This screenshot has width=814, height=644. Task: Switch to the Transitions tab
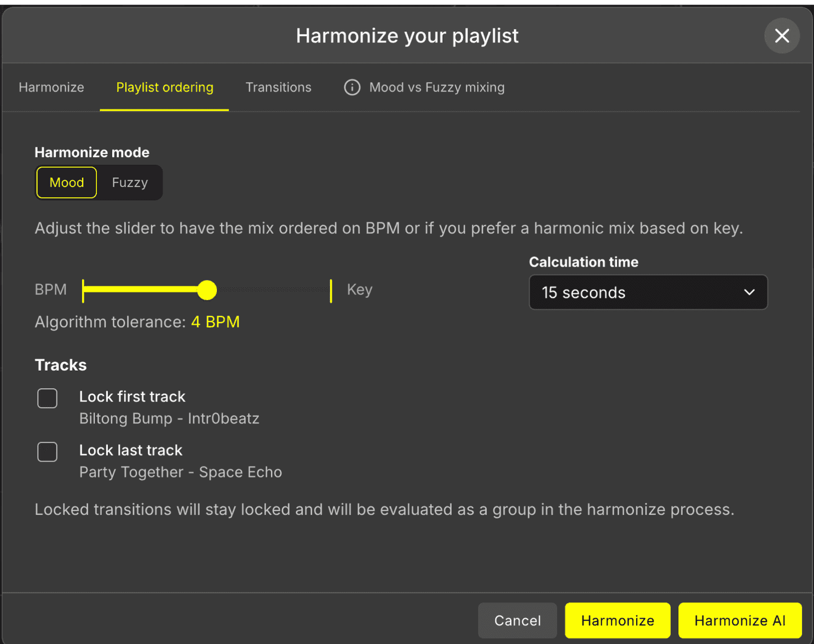[278, 87]
